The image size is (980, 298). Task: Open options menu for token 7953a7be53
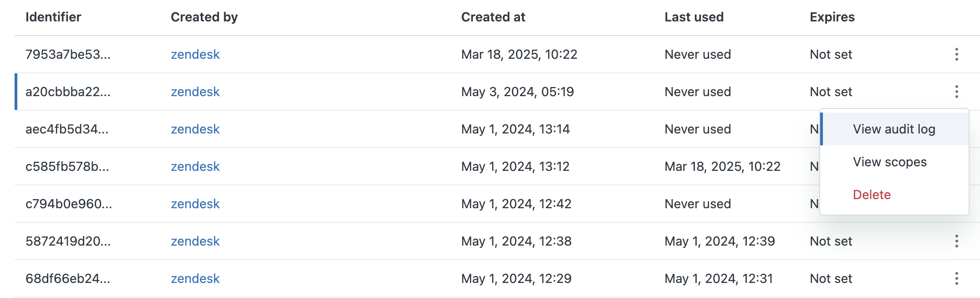pyautogui.click(x=956, y=54)
